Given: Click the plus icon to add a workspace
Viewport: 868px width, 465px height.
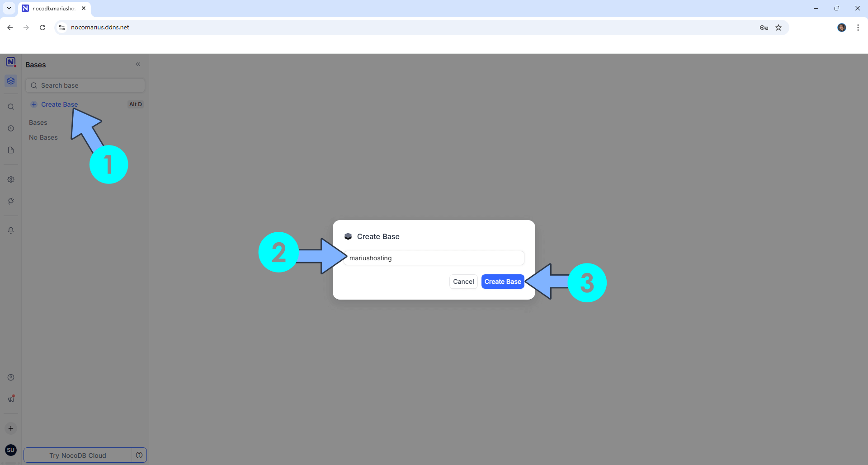Looking at the screenshot, I should point(10,428).
